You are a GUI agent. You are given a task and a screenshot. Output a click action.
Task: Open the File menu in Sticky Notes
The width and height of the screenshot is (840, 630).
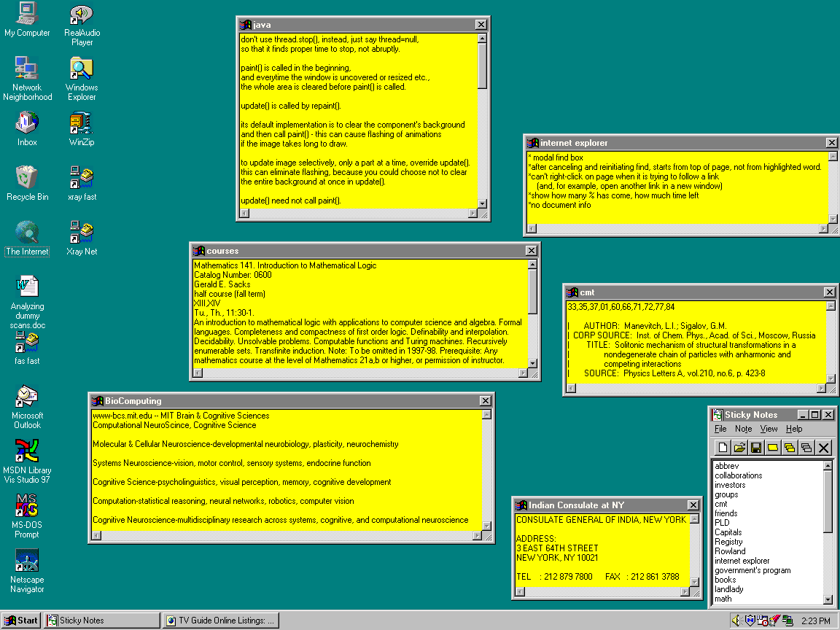click(720, 429)
